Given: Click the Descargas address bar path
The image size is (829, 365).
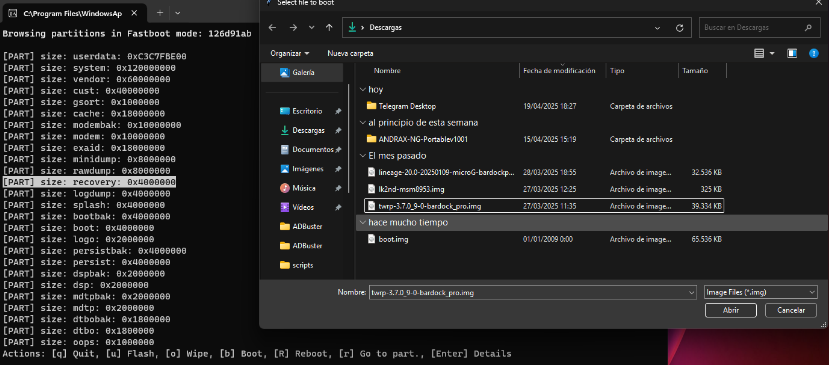Looking at the screenshot, I should click(x=385, y=28).
